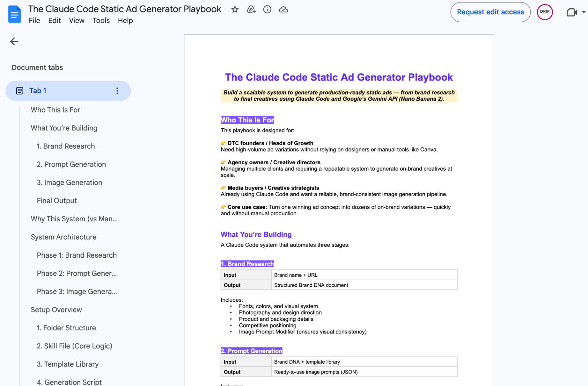Click the DRIP account avatar
This screenshot has width=588, height=386.
pyautogui.click(x=545, y=12)
